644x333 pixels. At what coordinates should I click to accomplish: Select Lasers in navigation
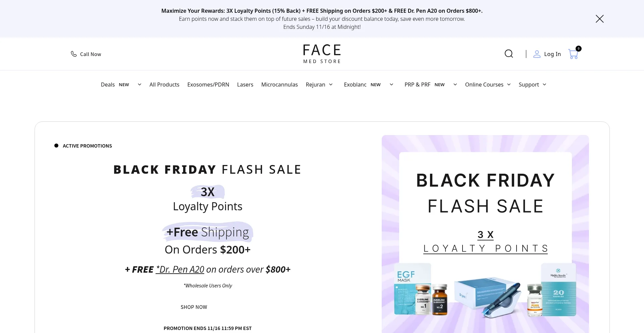(x=245, y=85)
